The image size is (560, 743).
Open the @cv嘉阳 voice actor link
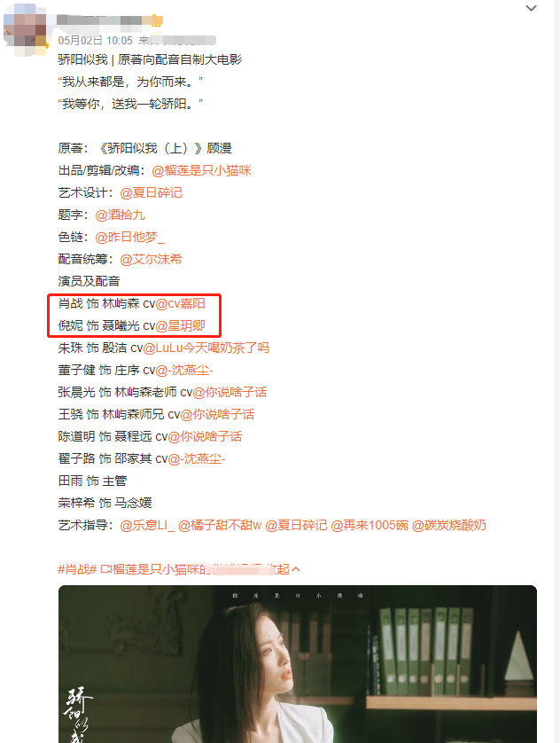tap(181, 304)
